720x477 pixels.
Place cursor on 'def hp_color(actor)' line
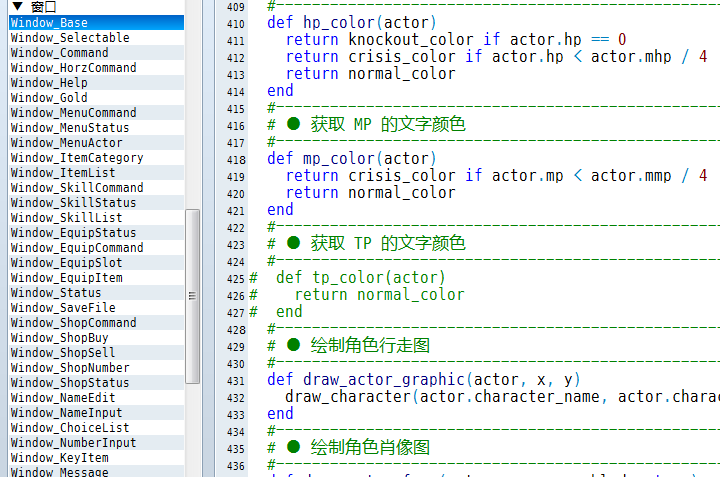click(x=352, y=22)
